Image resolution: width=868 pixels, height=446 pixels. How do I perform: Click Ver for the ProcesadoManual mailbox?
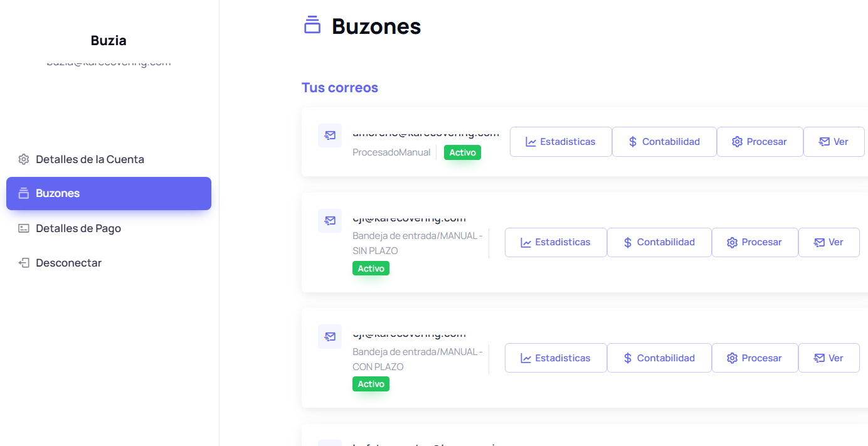tap(834, 142)
